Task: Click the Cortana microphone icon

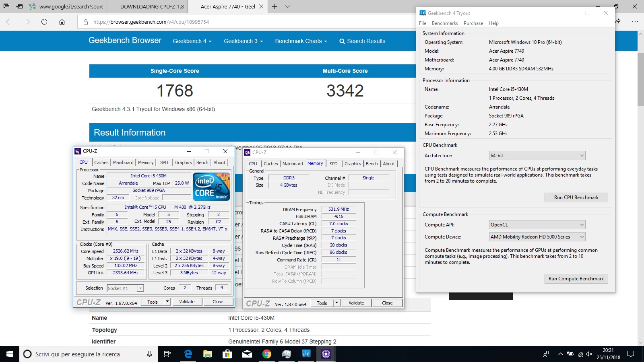Action: (x=149, y=354)
